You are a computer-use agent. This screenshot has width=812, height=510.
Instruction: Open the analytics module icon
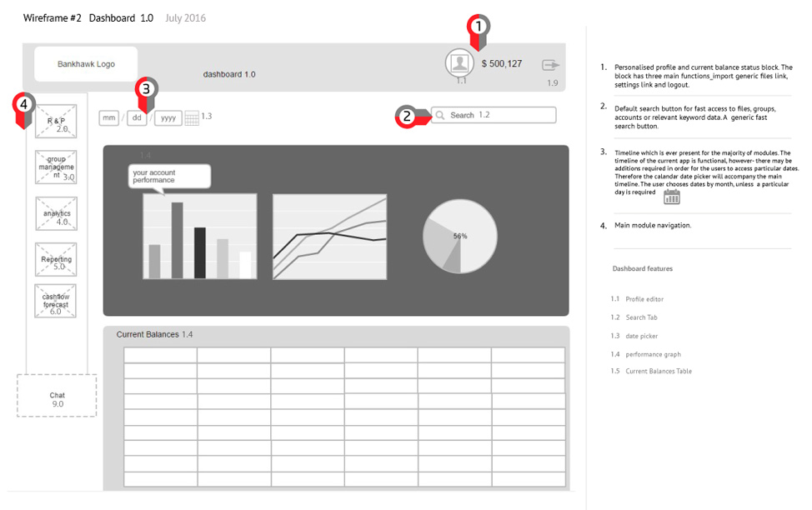click(x=56, y=214)
